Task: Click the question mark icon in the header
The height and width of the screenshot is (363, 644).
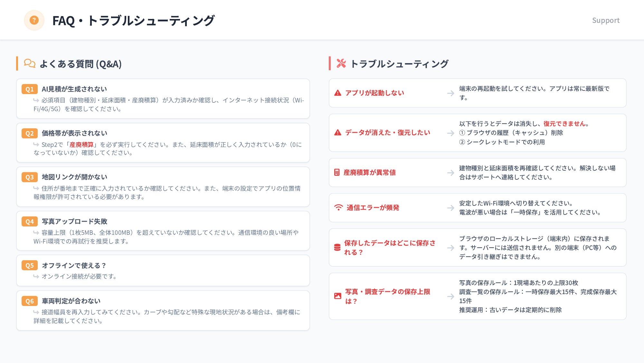Action: click(34, 20)
